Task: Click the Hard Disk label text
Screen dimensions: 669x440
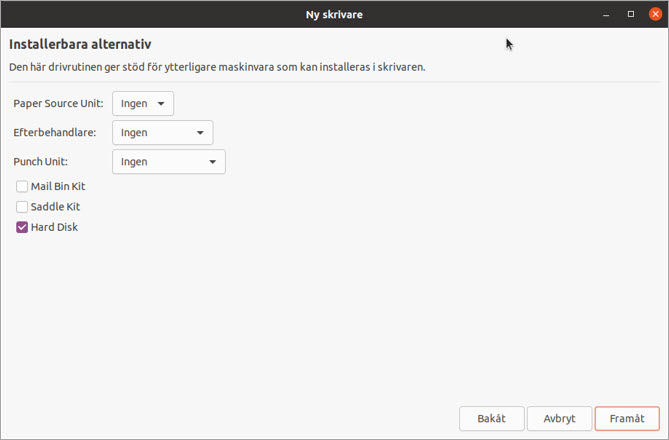Action: tap(54, 228)
